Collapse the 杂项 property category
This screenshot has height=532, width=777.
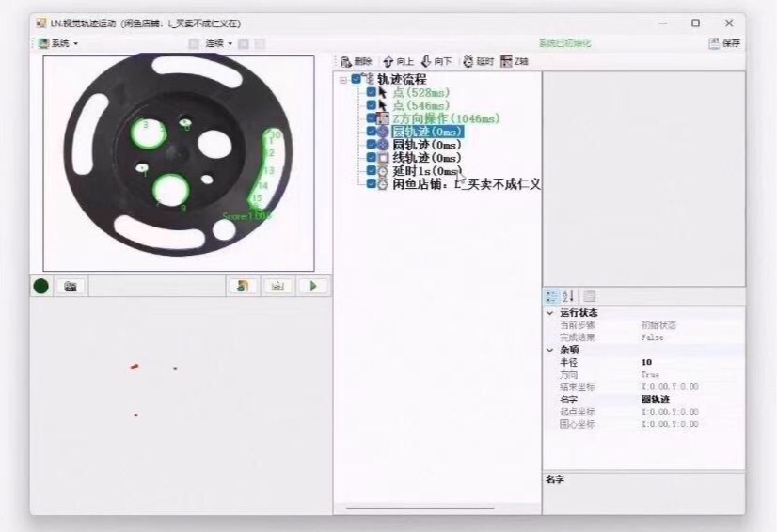[x=550, y=350]
